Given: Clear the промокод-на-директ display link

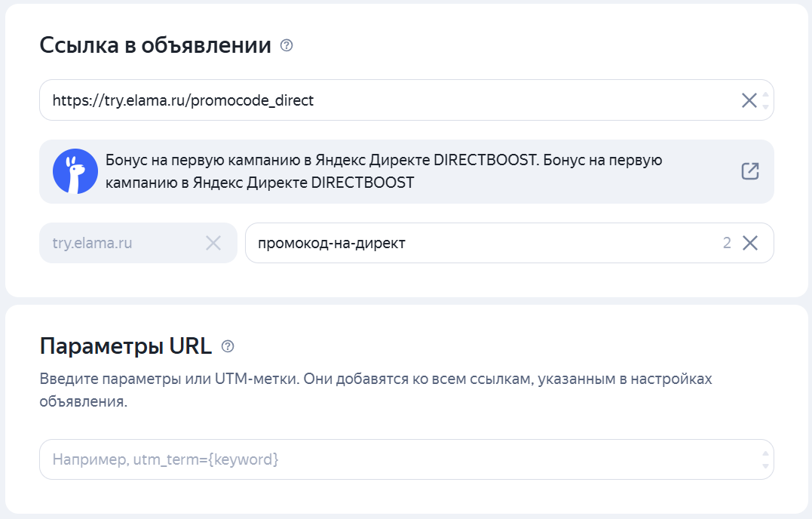Looking at the screenshot, I should click(x=750, y=243).
